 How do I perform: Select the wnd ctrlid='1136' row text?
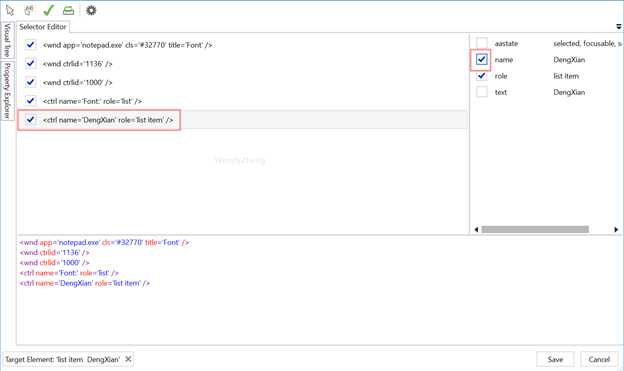pyautogui.click(x=78, y=64)
